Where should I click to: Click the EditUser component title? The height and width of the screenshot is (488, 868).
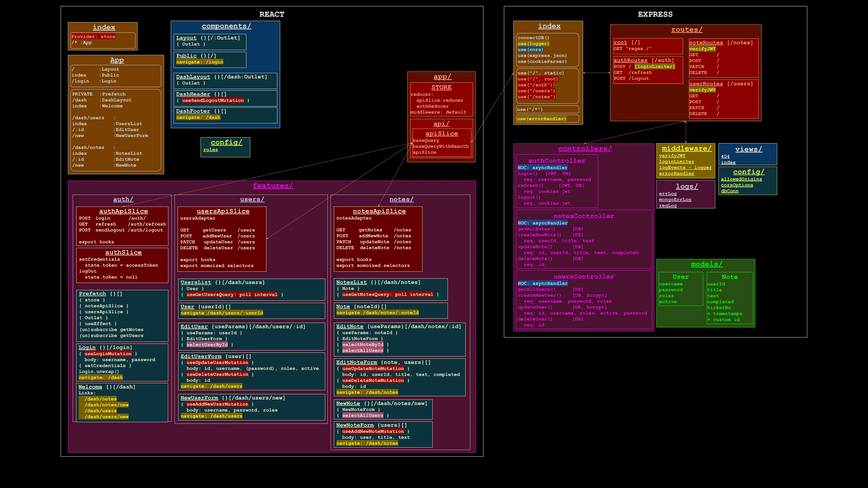point(194,326)
